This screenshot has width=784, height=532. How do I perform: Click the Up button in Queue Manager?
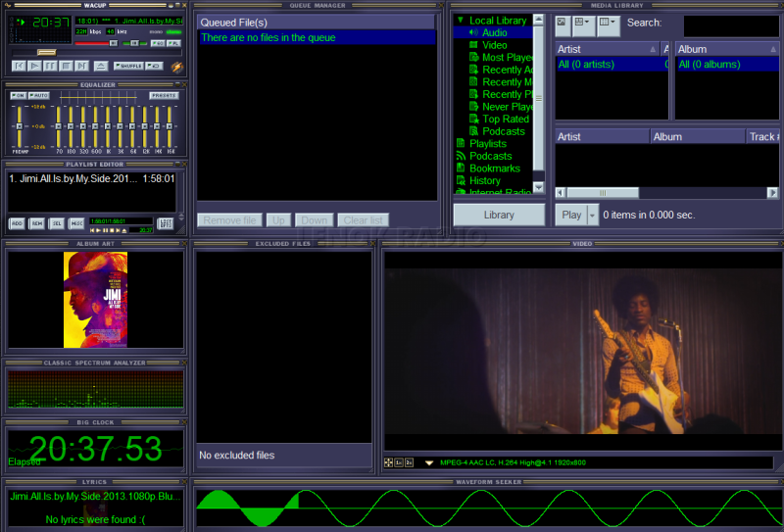point(278,220)
